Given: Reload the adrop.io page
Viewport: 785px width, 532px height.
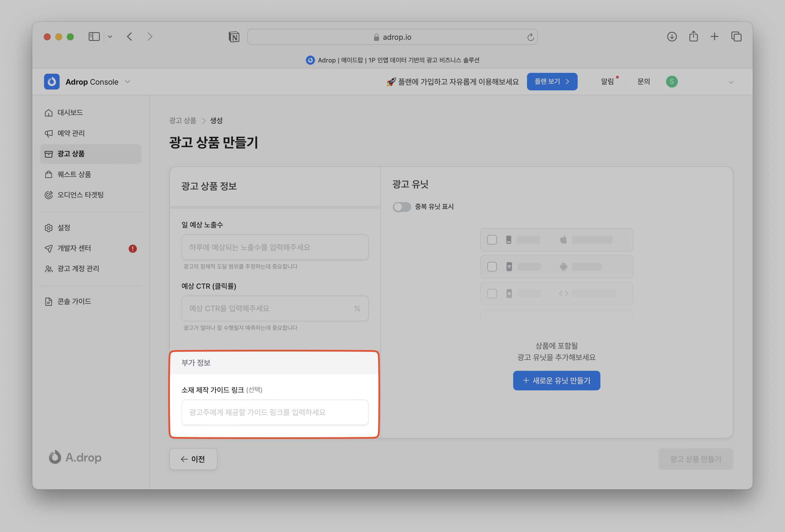Looking at the screenshot, I should click(x=530, y=37).
